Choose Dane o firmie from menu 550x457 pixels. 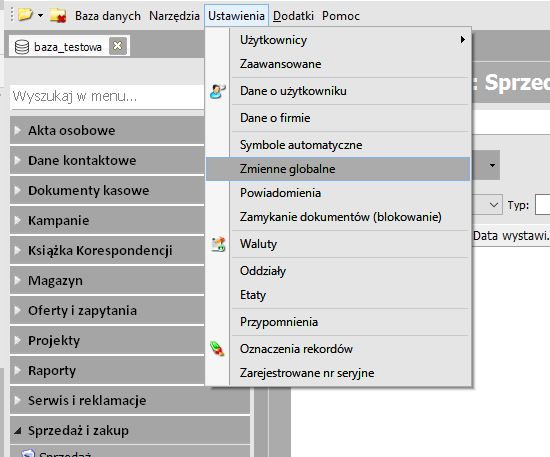(338, 118)
